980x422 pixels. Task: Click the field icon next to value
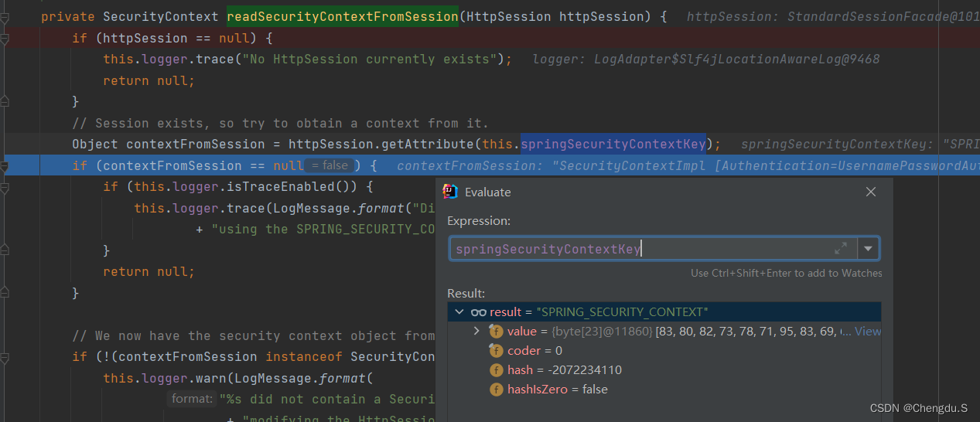click(496, 331)
